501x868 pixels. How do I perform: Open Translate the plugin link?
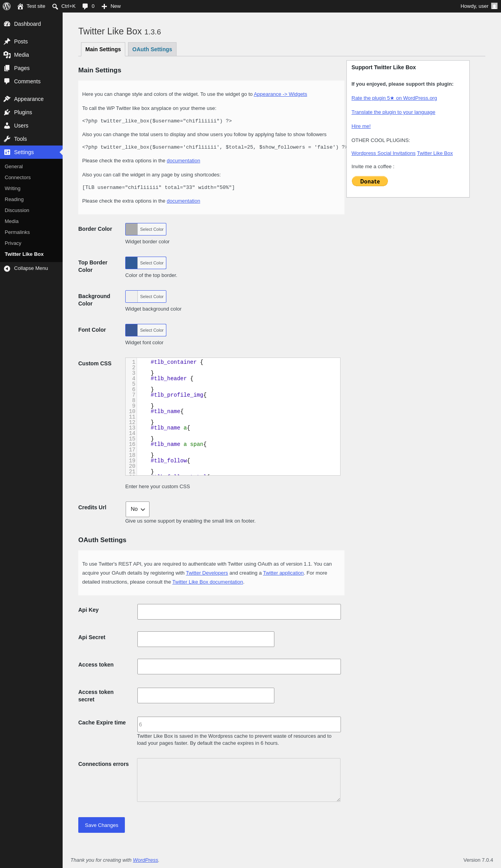pyautogui.click(x=393, y=112)
